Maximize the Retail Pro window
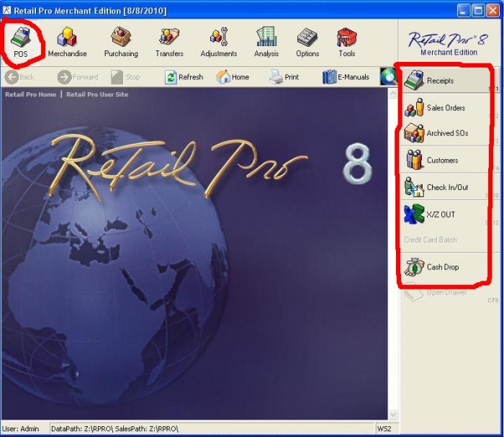 tap(478, 11)
